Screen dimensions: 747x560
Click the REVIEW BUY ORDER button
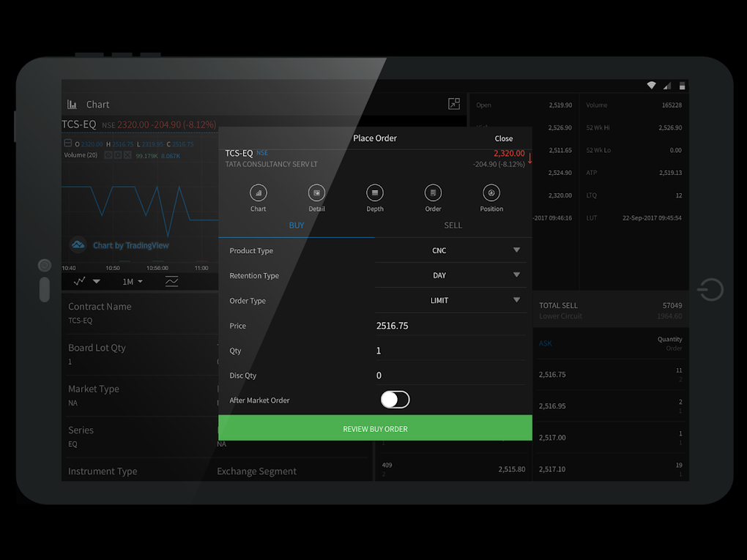[376, 428]
